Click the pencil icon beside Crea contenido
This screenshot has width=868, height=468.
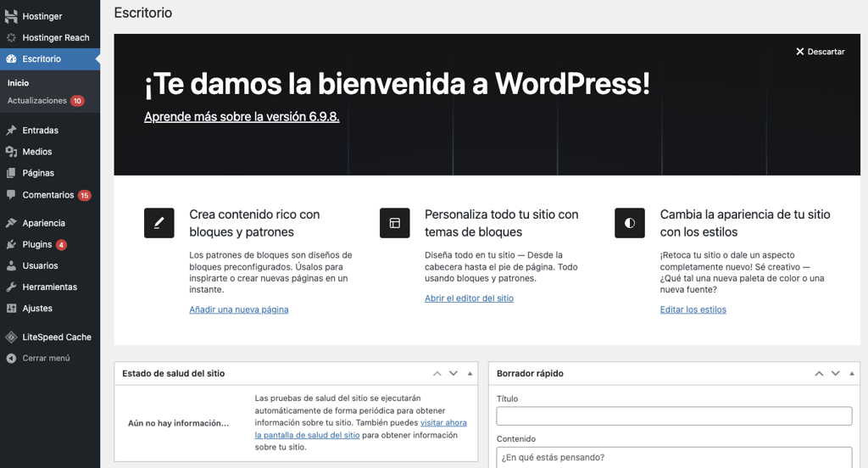tap(159, 223)
